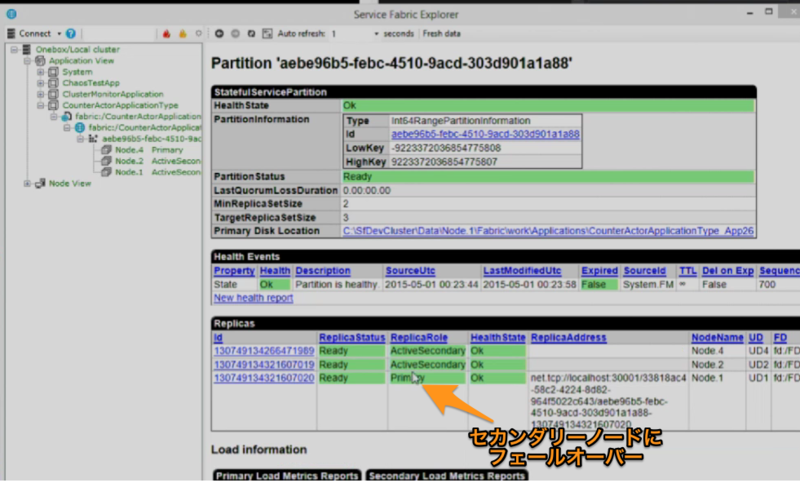Screen dimensions: 800x483
Task: Click the CounterActorApplicationType icon
Action: click(53, 106)
